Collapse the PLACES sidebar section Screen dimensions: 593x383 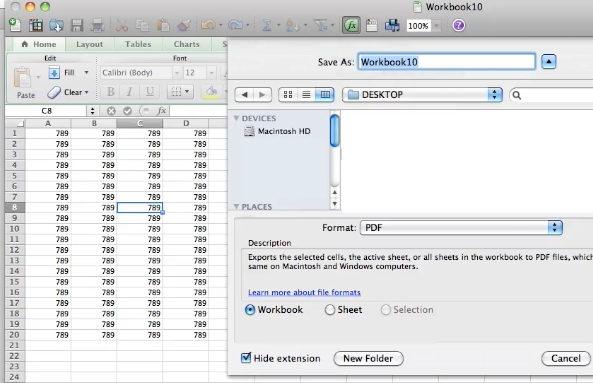(x=237, y=206)
